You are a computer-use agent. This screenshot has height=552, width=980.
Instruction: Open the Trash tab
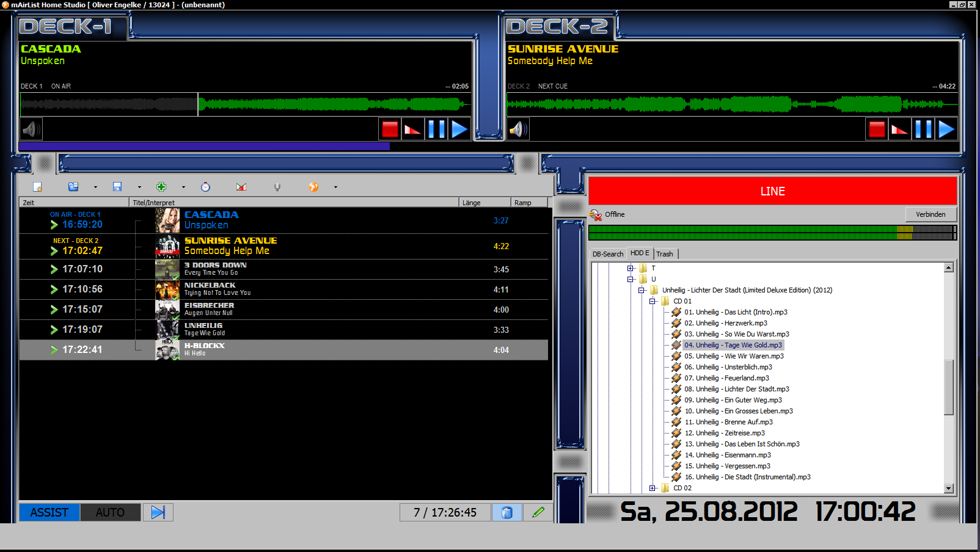(x=665, y=254)
